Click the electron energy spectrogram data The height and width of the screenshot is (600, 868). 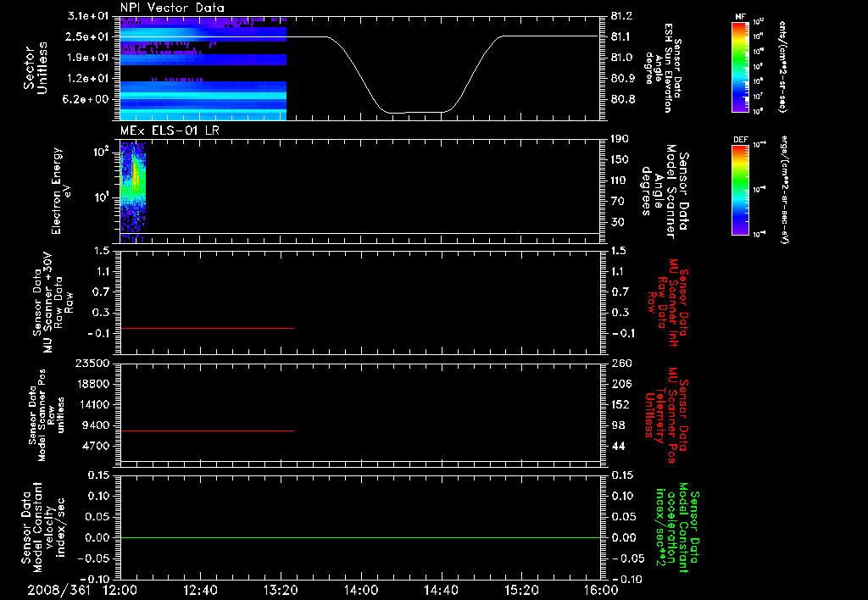[x=133, y=192]
